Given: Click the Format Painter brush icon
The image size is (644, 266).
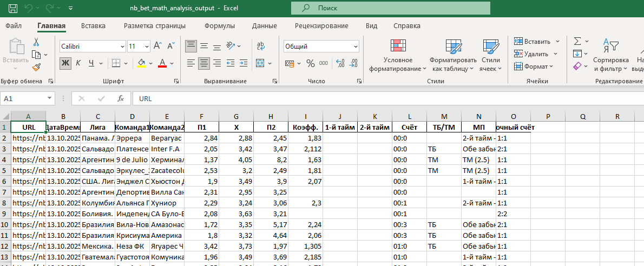Looking at the screenshot, I should pyautogui.click(x=36, y=67).
